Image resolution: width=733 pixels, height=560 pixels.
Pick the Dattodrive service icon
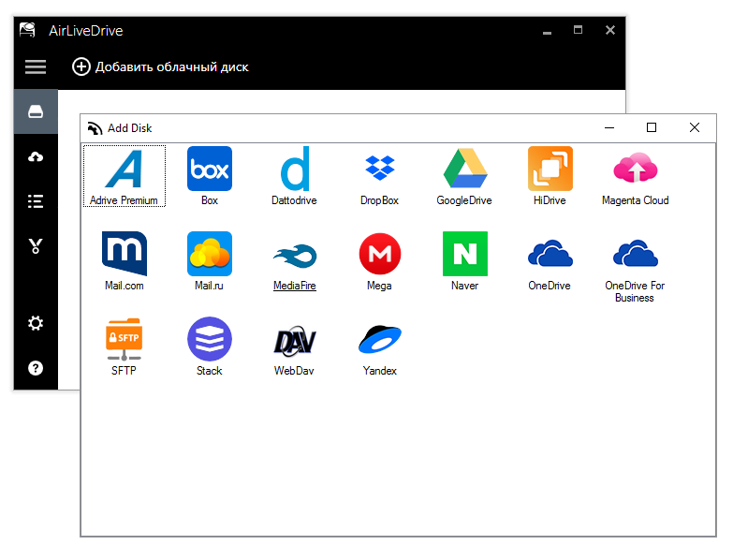(x=295, y=169)
